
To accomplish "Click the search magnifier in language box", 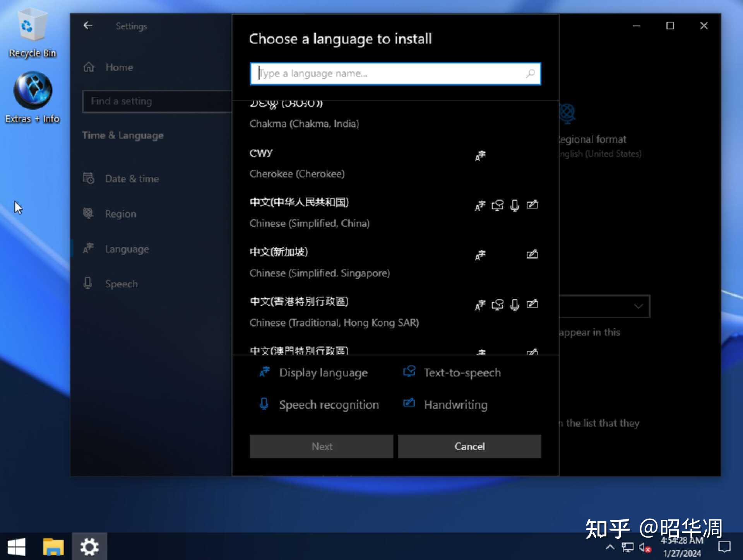I will pos(530,73).
